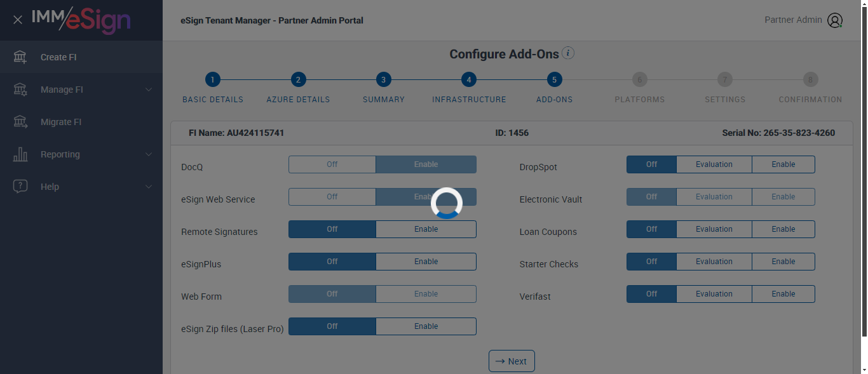Set DropSpot to Evaluation

pos(714,164)
